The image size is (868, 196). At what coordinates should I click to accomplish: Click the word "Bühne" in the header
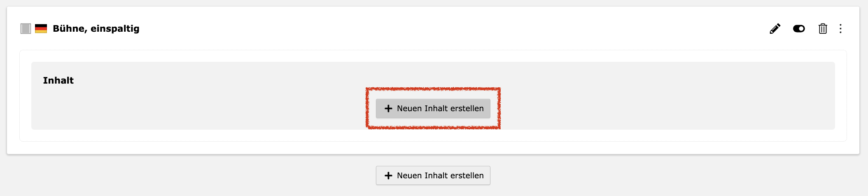(x=69, y=29)
